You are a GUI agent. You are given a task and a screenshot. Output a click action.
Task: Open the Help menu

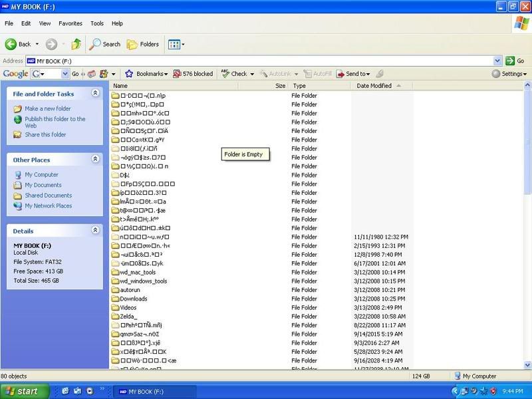tap(117, 23)
